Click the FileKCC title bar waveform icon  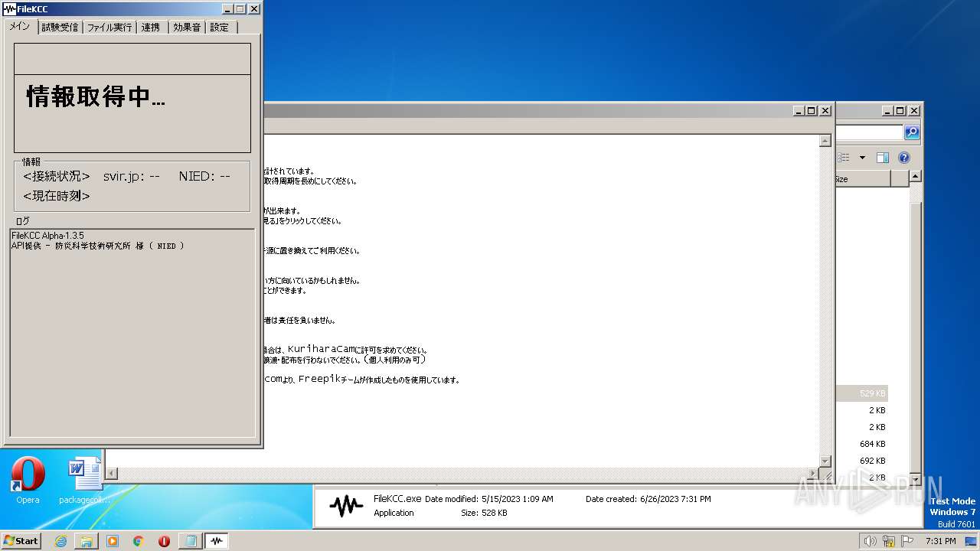pyautogui.click(x=10, y=9)
